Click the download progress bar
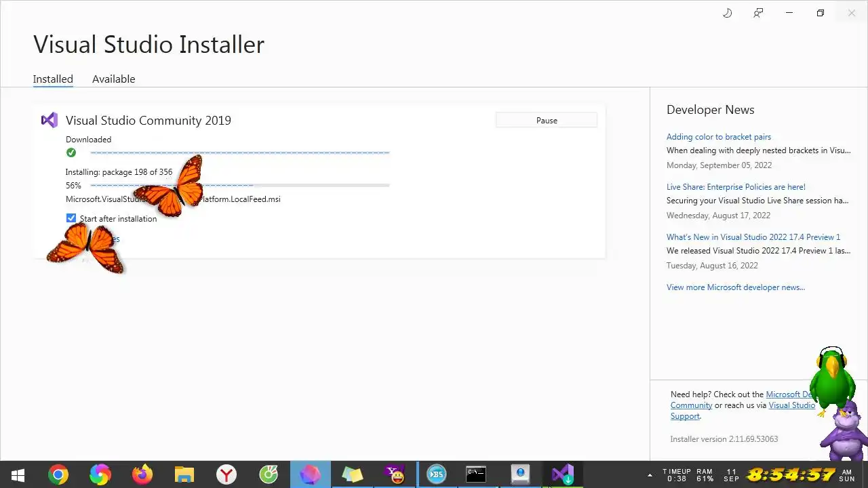The image size is (868, 488). pos(240,152)
